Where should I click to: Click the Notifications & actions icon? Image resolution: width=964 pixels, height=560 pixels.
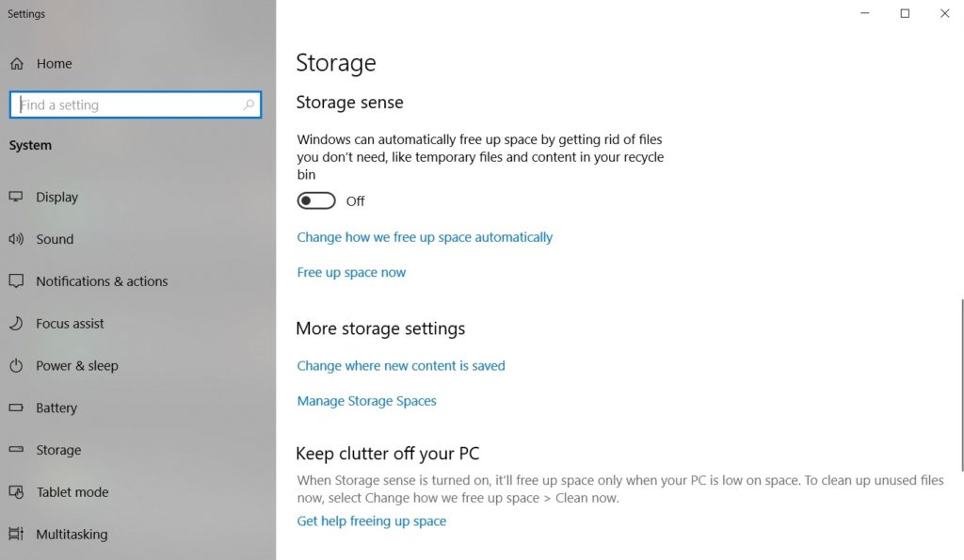(16, 280)
